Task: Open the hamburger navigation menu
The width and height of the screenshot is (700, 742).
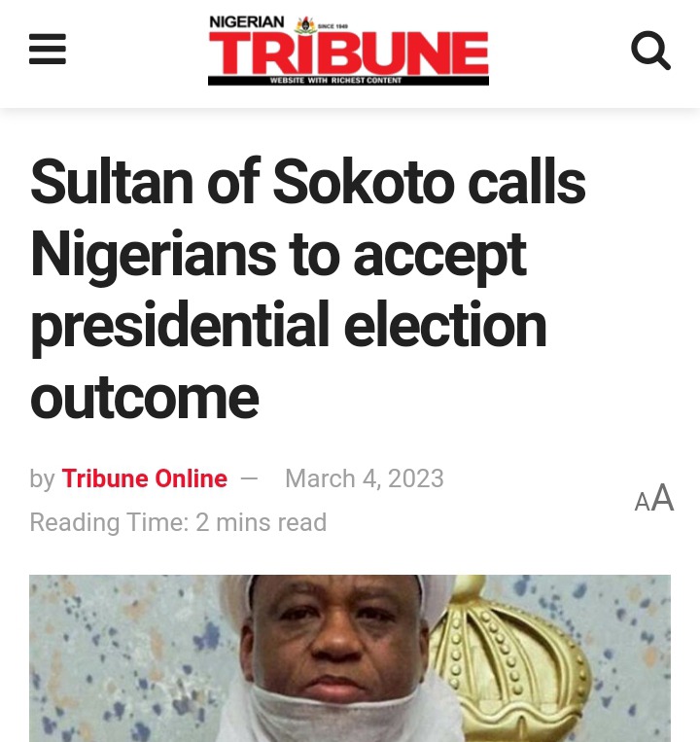Action: 48,50
